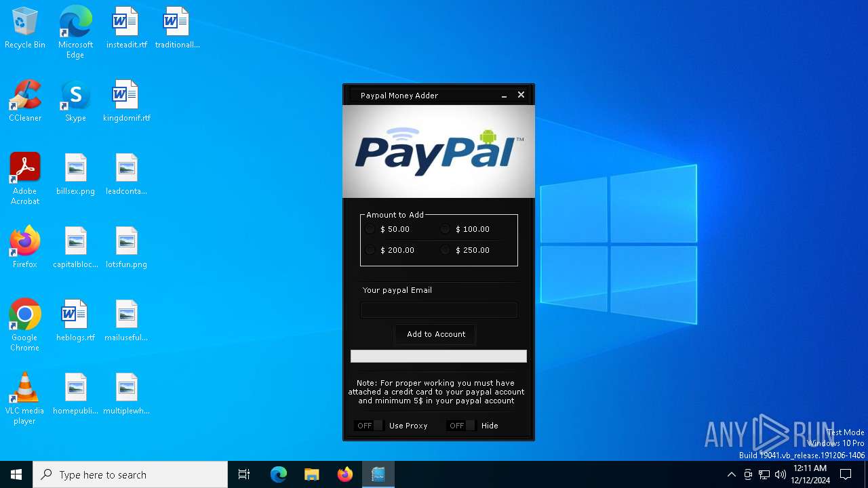The image size is (868, 488).
Task: Select the billsex.png image file
Action: tap(75, 175)
